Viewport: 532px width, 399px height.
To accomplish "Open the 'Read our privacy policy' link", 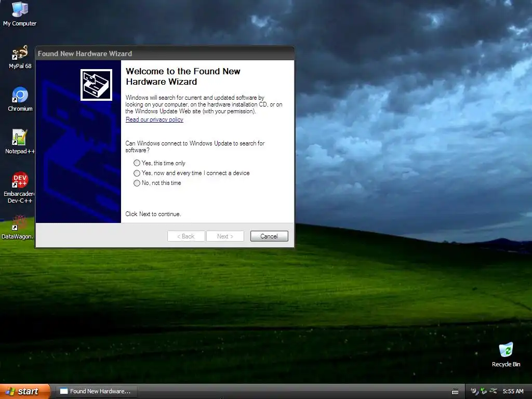I will click(154, 119).
